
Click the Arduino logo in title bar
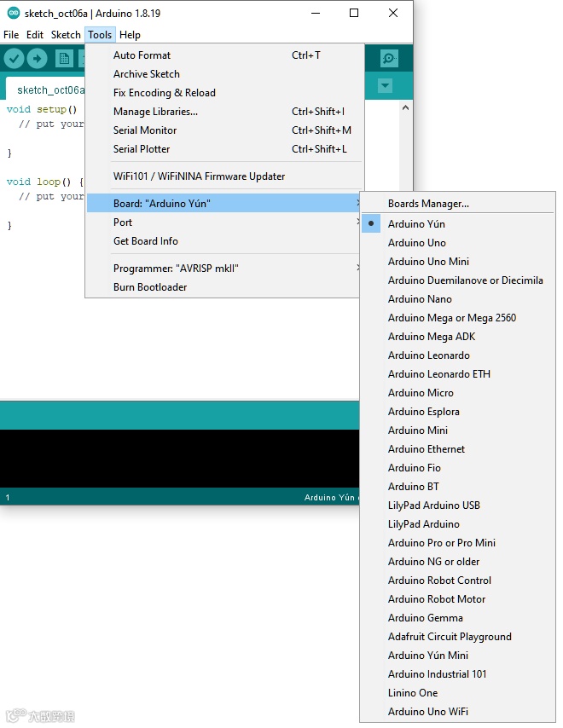[x=14, y=13]
